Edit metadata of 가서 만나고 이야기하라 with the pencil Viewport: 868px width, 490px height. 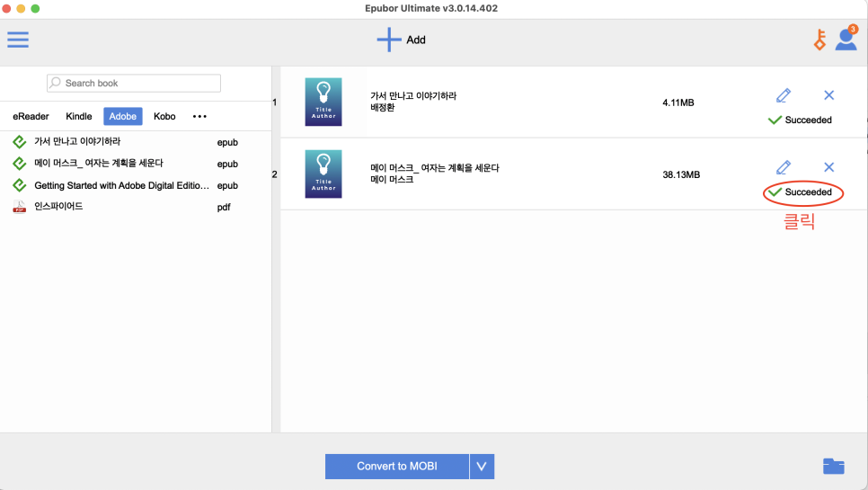[x=784, y=95]
